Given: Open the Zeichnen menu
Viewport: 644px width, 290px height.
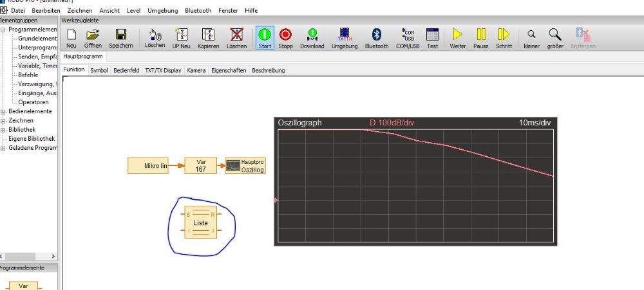Looking at the screenshot, I should point(80,11).
